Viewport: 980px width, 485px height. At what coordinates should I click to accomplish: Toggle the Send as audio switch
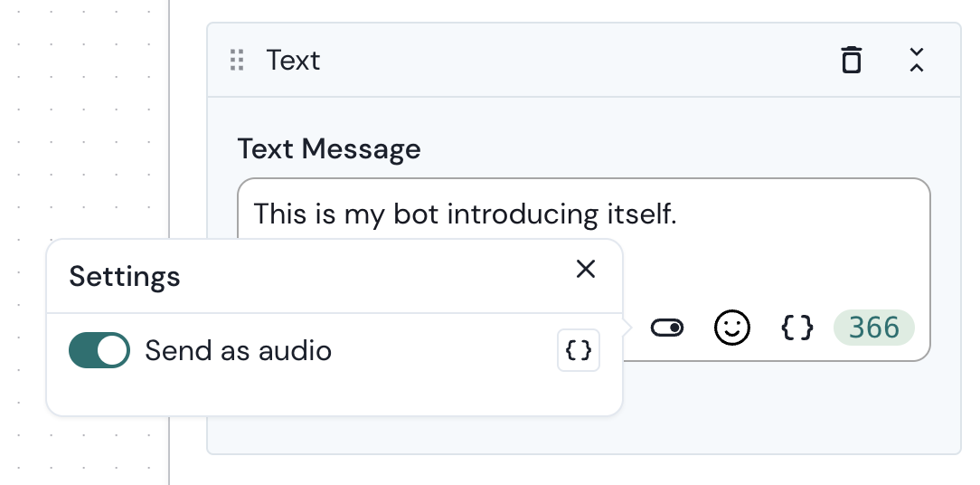tap(99, 350)
